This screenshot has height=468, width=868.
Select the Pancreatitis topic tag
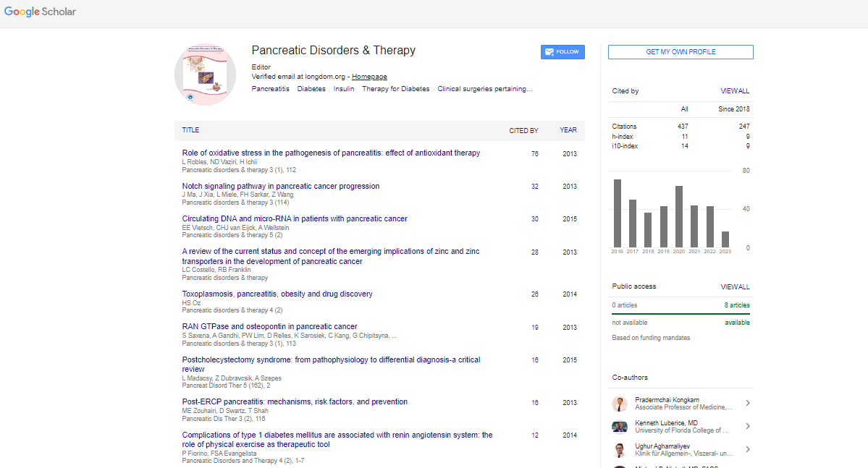pyautogui.click(x=270, y=89)
